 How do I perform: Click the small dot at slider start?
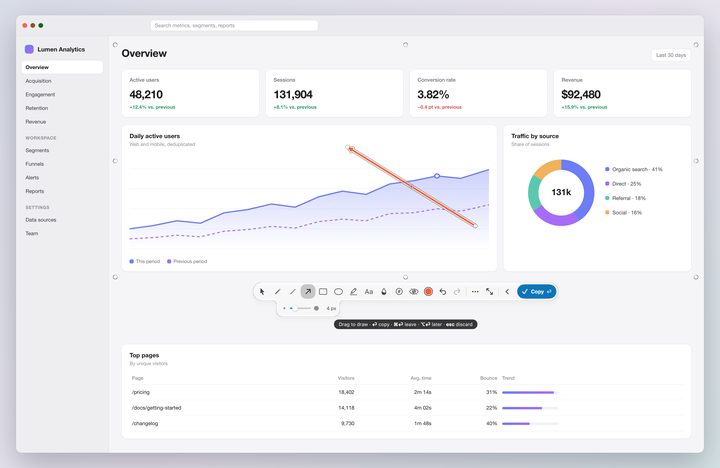[x=284, y=308]
